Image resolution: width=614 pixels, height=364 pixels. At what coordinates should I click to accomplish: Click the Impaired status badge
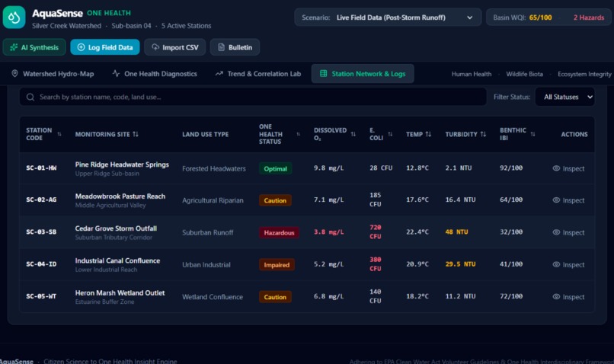(277, 264)
